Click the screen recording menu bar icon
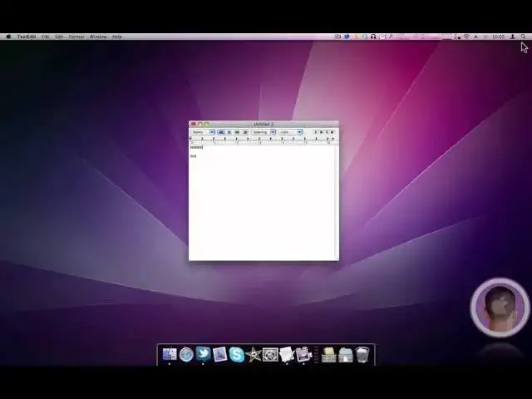532x399 pixels. coord(337,37)
